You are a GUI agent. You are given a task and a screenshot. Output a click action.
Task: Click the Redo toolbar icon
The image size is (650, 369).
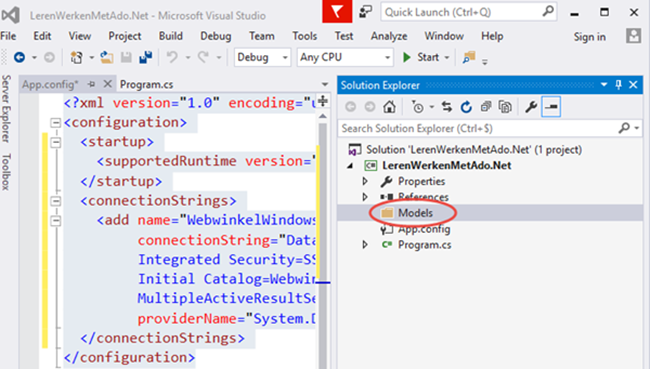pyautogui.click(x=203, y=57)
